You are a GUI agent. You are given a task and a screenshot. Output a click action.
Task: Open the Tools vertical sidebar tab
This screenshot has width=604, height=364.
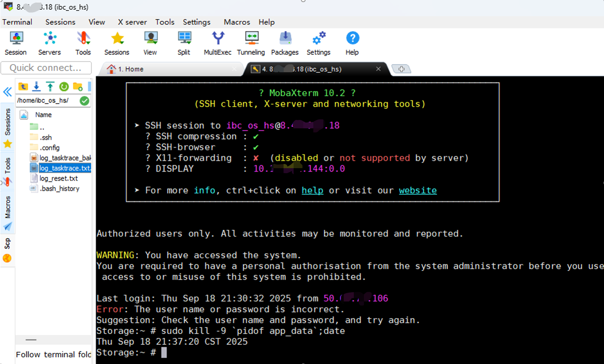[8, 172]
